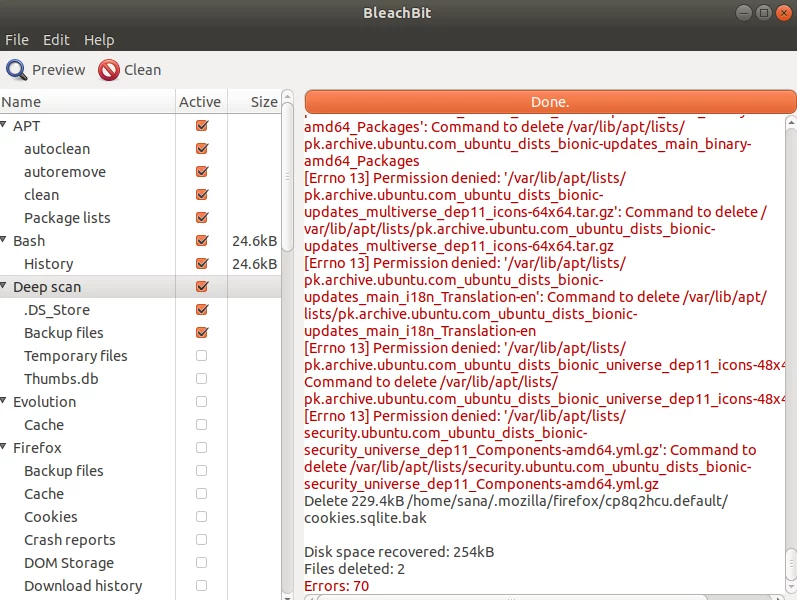797x600 pixels.
Task: Uncheck Deep scan Backup files checkbox
Action: click(x=202, y=333)
